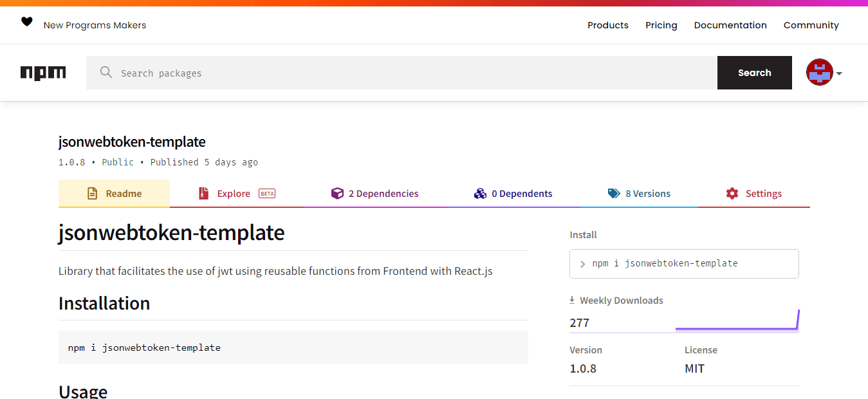This screenshot has width=868, height=399.
Task: Click the MIT license value
Action: [x=694, y=369]
